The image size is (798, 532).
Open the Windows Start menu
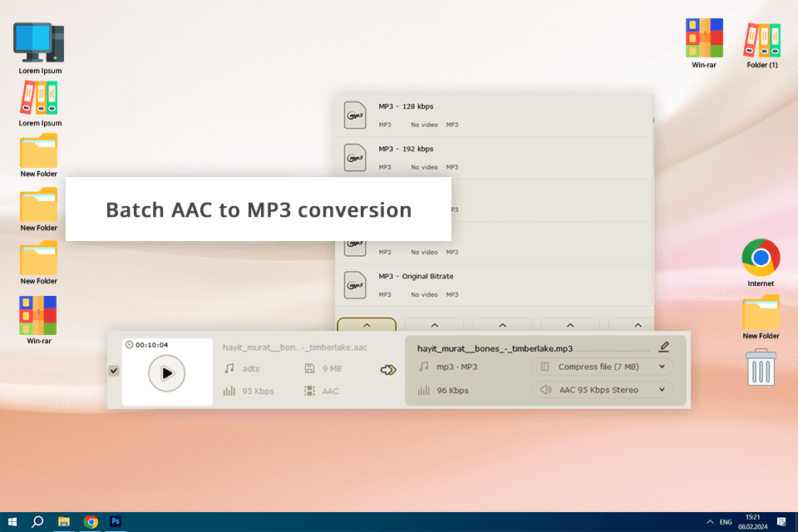(12, 522)
